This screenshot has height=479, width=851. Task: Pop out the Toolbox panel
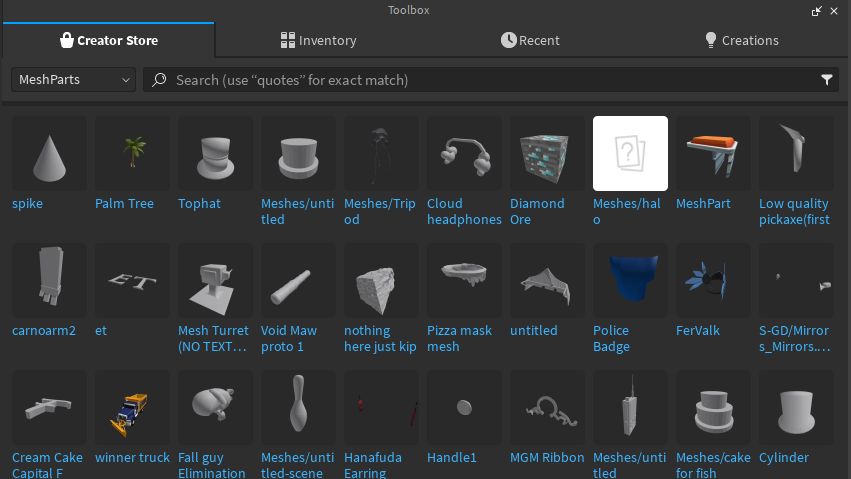(816, 11)
